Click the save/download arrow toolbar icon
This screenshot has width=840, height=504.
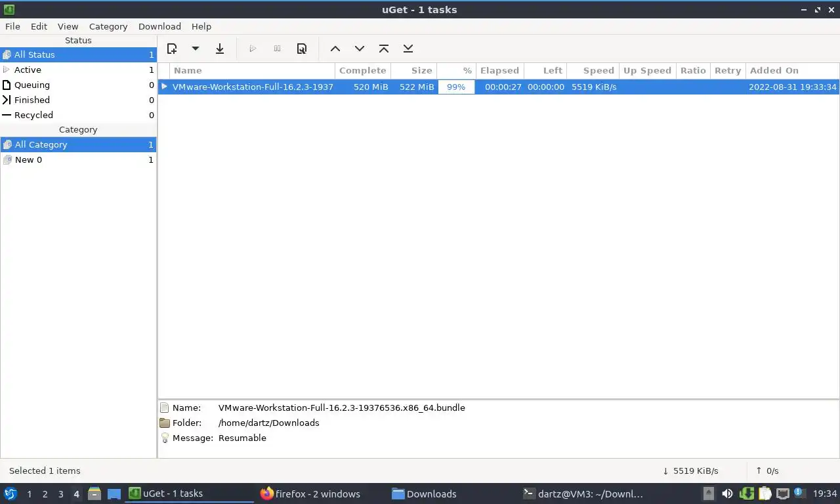pos(220,49)
